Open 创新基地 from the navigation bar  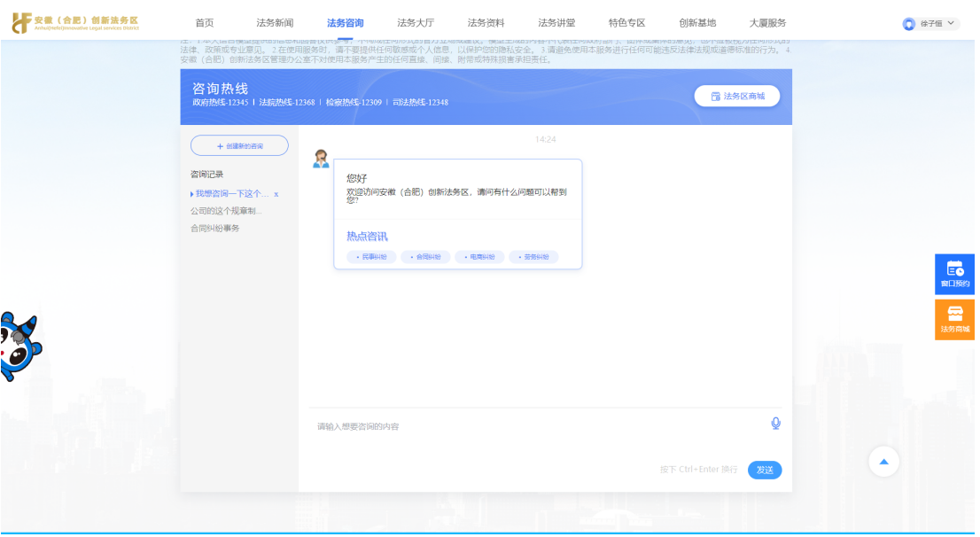[x=697, y=23]
